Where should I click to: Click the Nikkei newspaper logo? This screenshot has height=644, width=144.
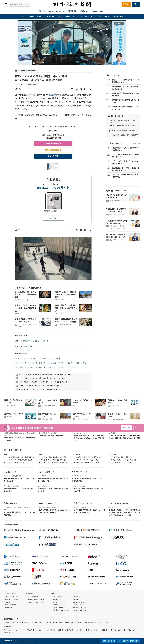click(72, 4)
